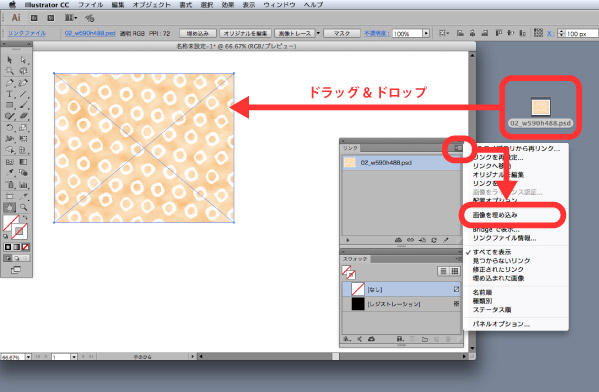This screenshot has height=392, width=599.
Task: Click the オリジナルを編集 button
Action: 245,34
